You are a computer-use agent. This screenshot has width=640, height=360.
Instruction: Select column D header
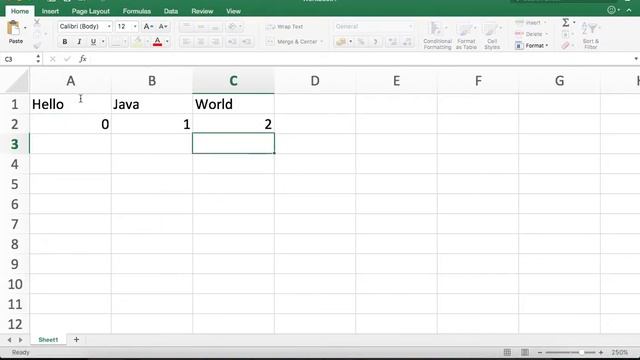pos(315,81)
